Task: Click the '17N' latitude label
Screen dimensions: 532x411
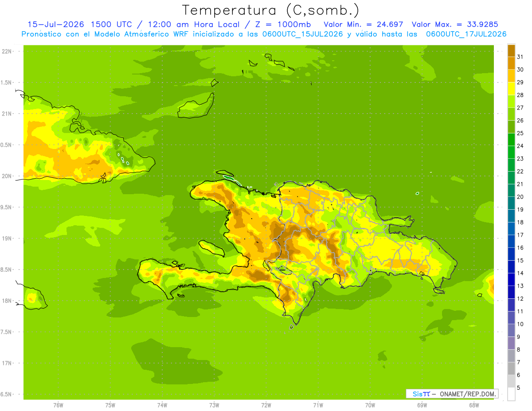Action: (x=7, y=363)
